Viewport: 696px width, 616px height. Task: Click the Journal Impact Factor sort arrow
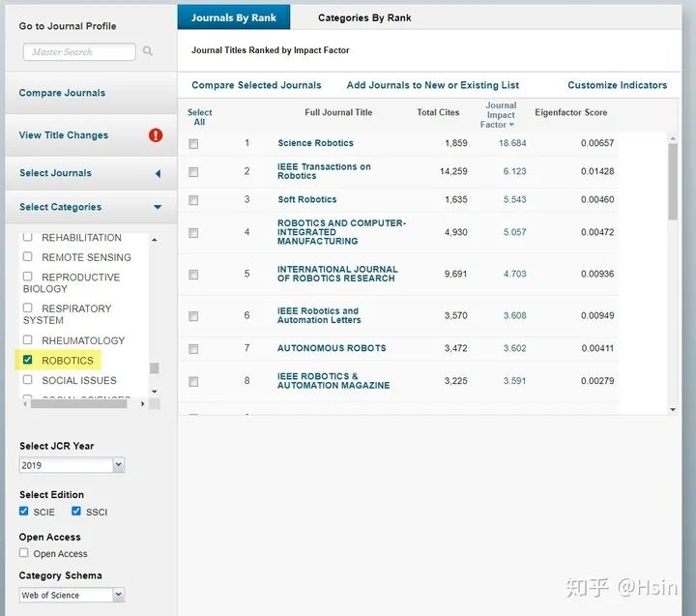pos(511,125)
